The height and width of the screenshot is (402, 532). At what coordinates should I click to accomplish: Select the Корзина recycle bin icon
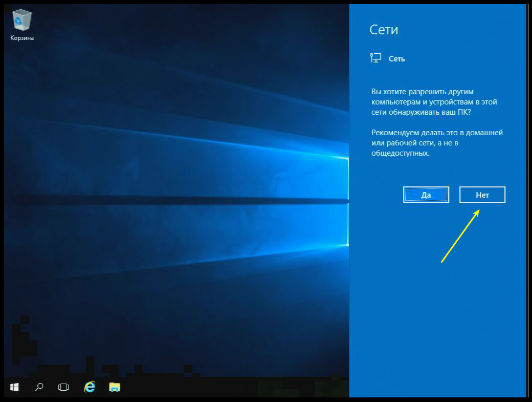pos(21,20)
